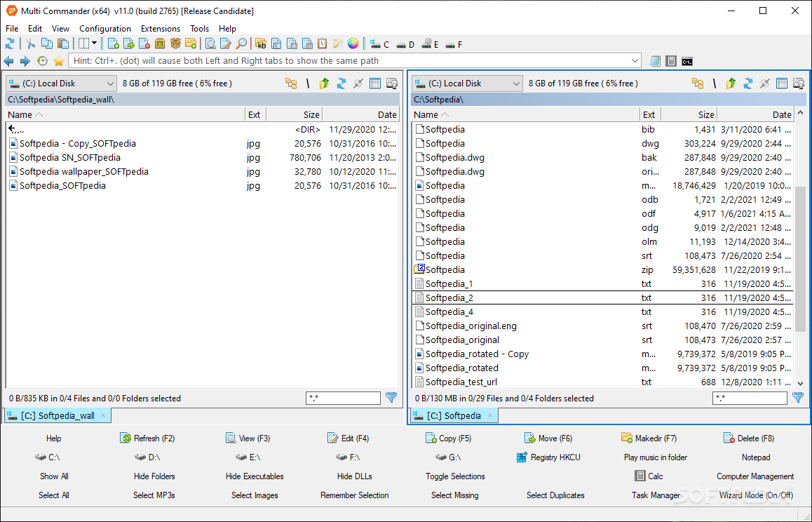Image resolution: width=812 pixels, height=522 pixels.
Task: Open the Favorites star icon
Action: (x=58, y=61)
